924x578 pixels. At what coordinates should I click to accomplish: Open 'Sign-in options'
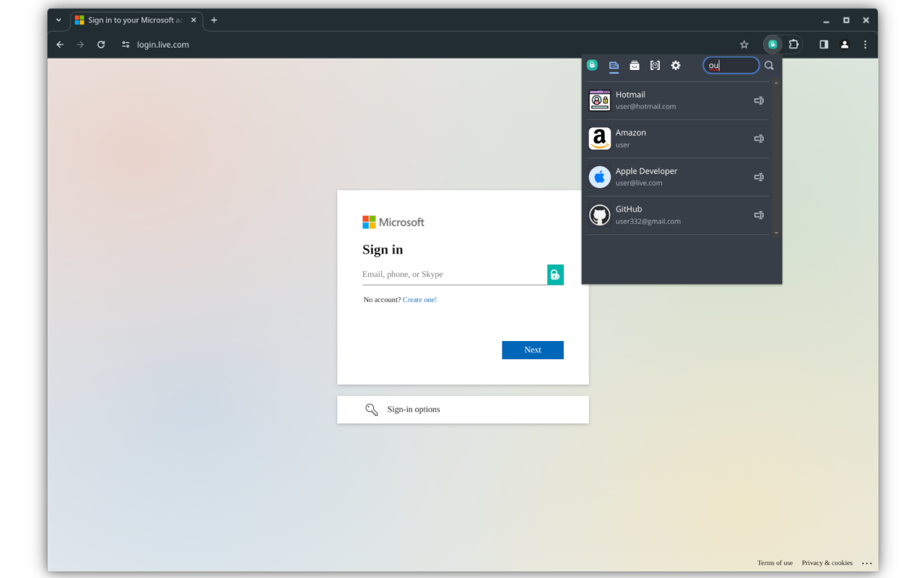click(x=463, y=410)
